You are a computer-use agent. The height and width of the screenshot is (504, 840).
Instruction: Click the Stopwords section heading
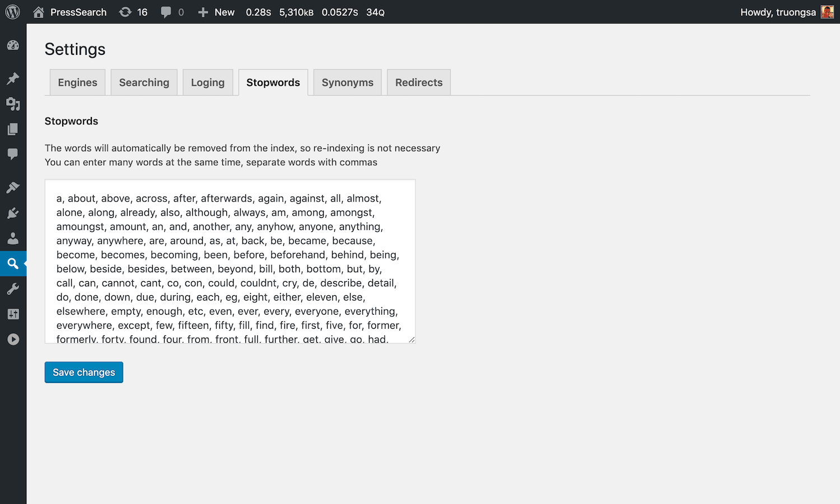71,121
